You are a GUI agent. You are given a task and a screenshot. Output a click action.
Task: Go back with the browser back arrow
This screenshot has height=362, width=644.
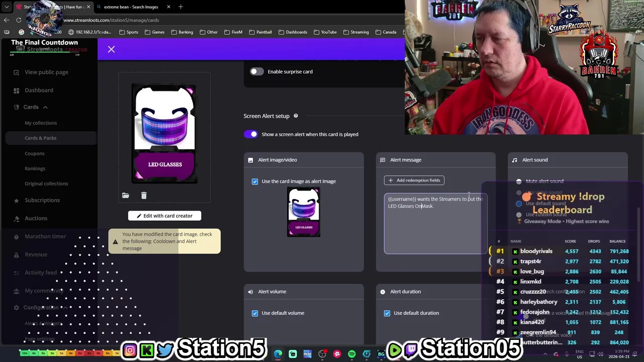click(x=6, y=20)
